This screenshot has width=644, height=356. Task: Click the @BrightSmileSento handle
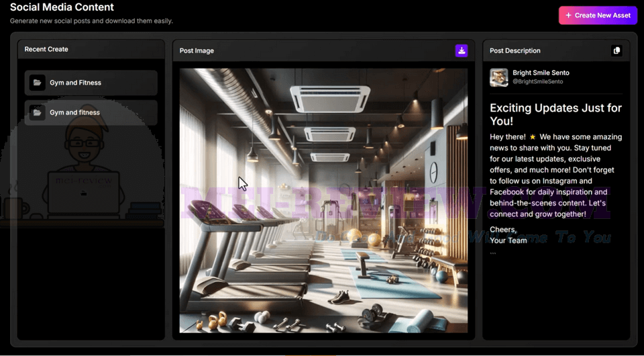click(x=537, y=81)
